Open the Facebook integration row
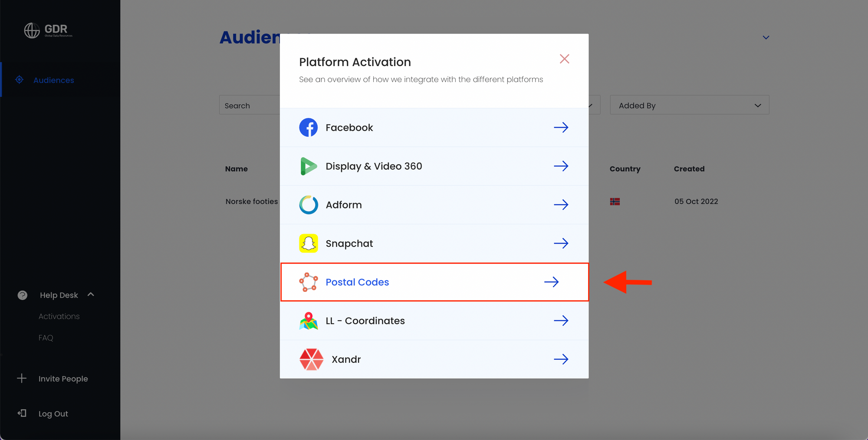 434,128
